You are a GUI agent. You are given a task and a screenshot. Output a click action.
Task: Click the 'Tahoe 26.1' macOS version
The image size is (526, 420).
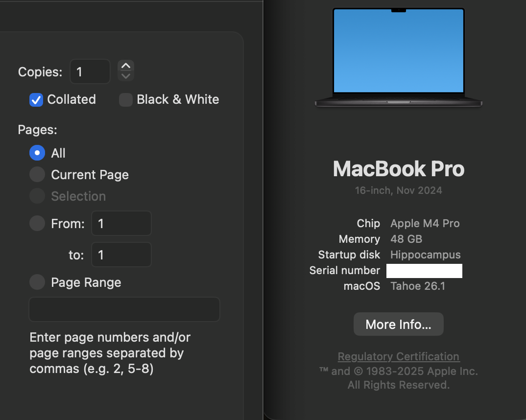pyautogui.click(x=418, y=286)
